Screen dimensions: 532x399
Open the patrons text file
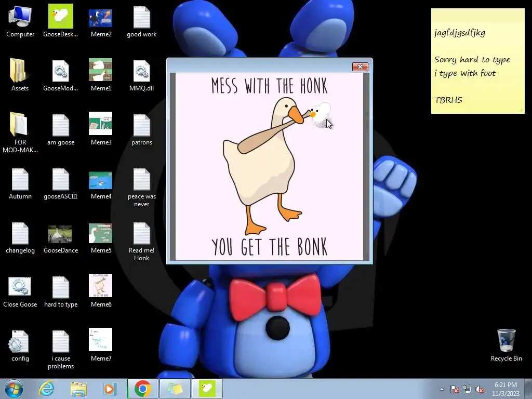click(x=141, y=129)
